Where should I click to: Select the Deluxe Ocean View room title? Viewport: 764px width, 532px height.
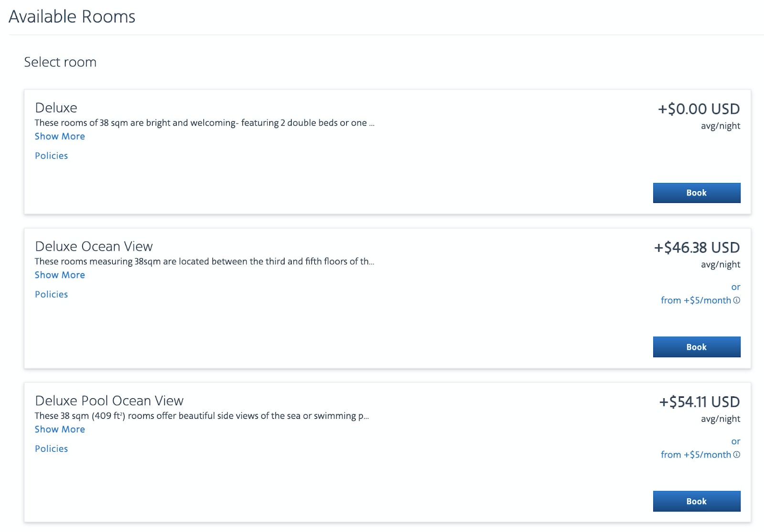pyautogui.click(x=94, y=246)
